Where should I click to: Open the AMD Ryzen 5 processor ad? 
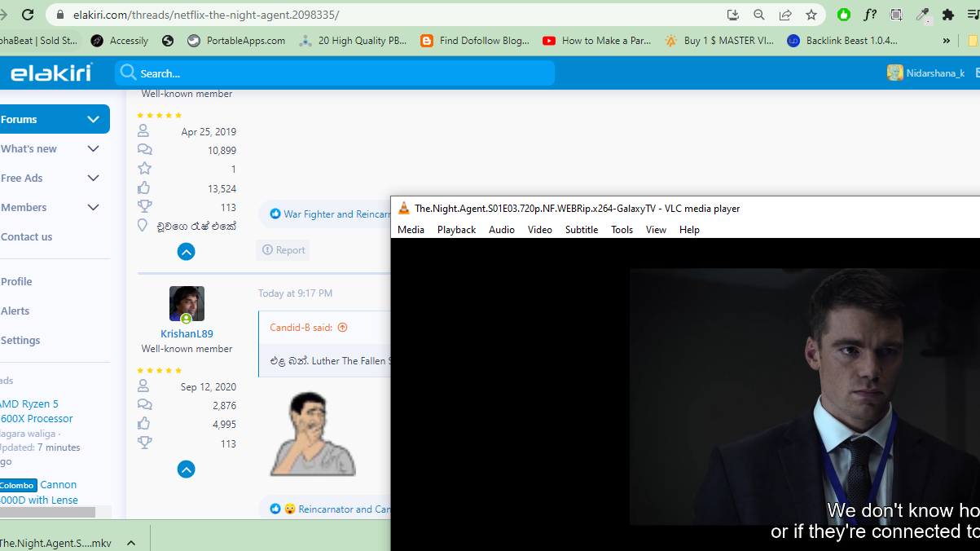tap(36, 411)
